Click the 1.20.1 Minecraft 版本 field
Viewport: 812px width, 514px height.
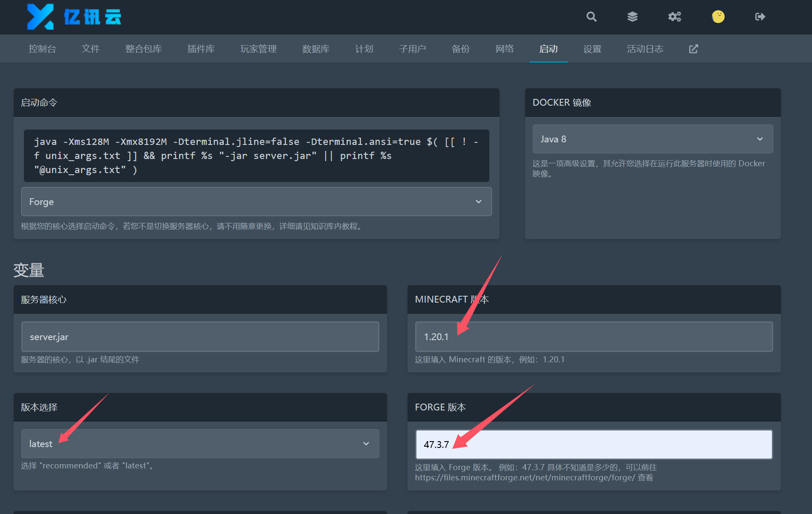tap(594, 337)
